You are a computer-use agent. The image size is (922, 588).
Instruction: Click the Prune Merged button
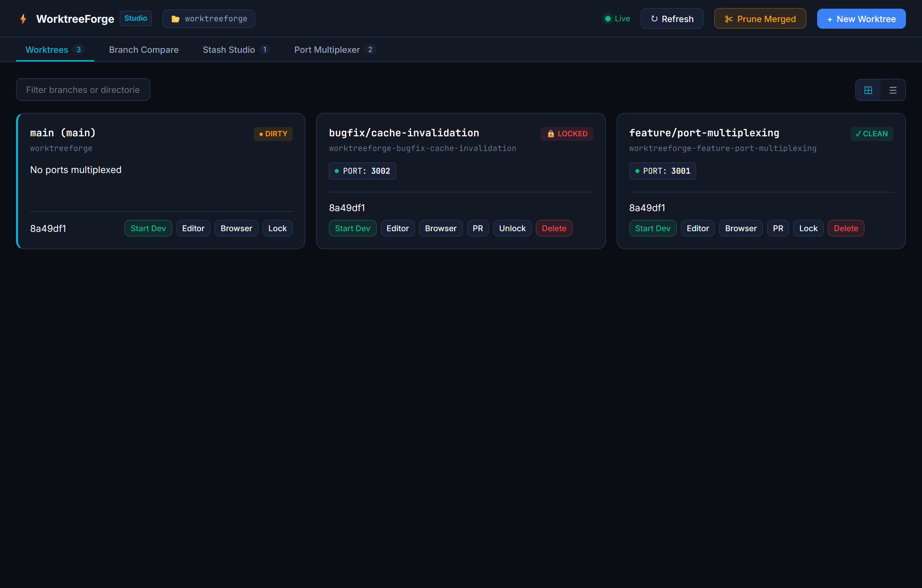pyautogui.click(x=760, y=19)
